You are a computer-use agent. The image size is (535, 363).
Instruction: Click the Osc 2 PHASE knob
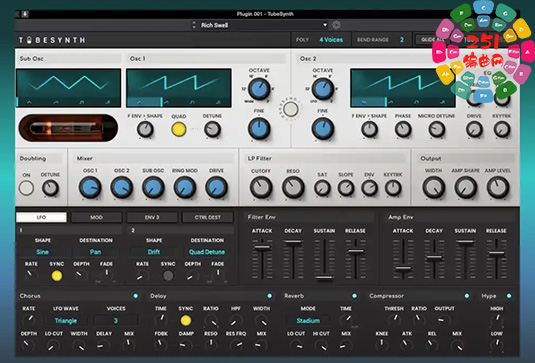coord(403,130)
